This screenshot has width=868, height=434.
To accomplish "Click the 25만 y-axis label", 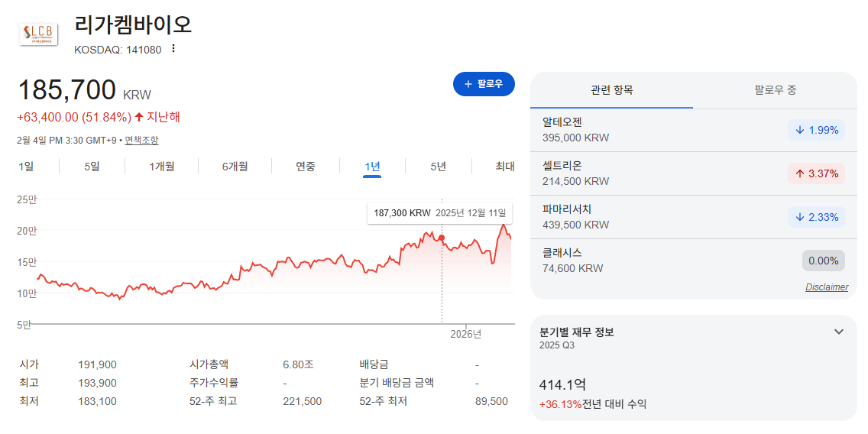I will click(x=28, y=200).
